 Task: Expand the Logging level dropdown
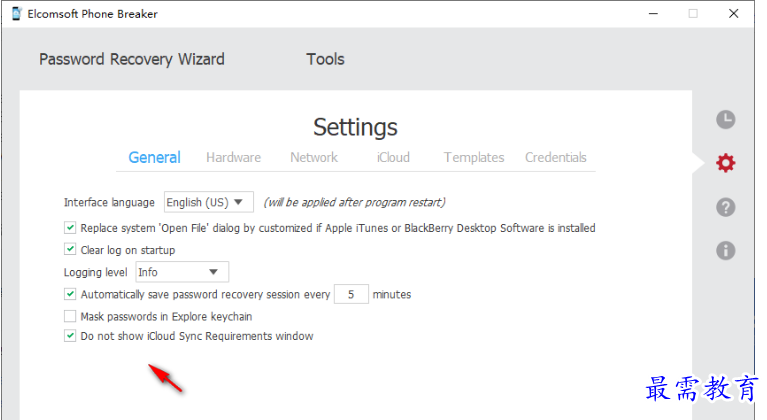click(x=182, y=272)
